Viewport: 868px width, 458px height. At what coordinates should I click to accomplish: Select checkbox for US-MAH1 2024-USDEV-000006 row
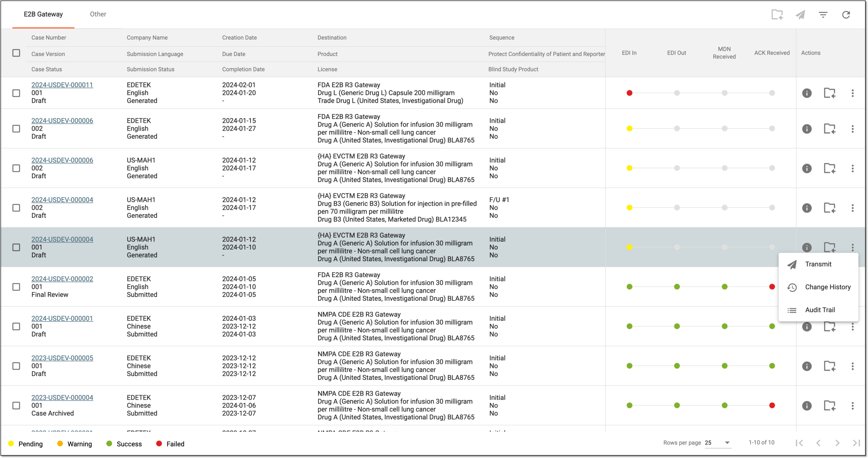pyautogui.click(x=16, y=168)
